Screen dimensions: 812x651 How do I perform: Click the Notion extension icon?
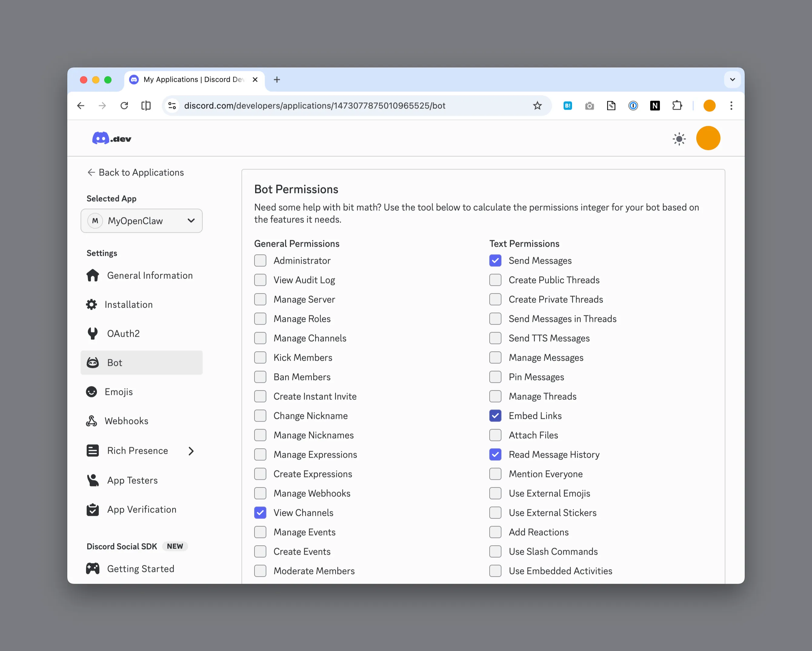[655, 106]
